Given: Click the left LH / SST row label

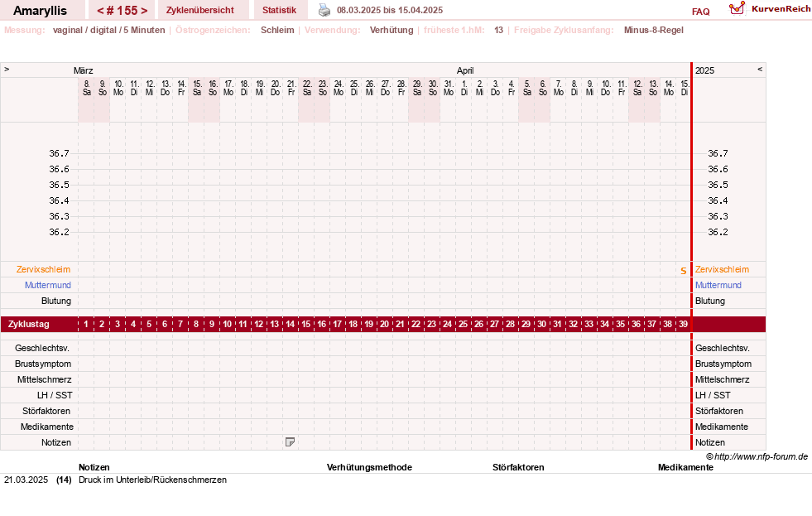Looking at the screenshot, I should click(x=55, y=395).
